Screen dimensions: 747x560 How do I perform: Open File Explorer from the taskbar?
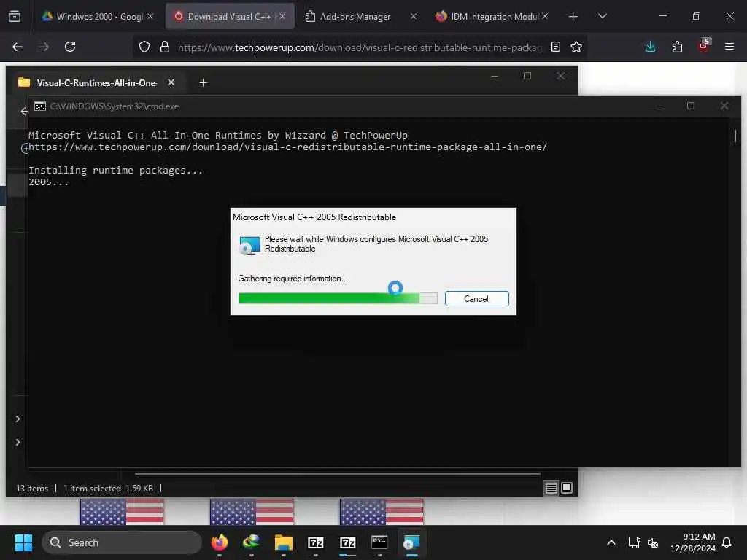click(x=284, y=542)
